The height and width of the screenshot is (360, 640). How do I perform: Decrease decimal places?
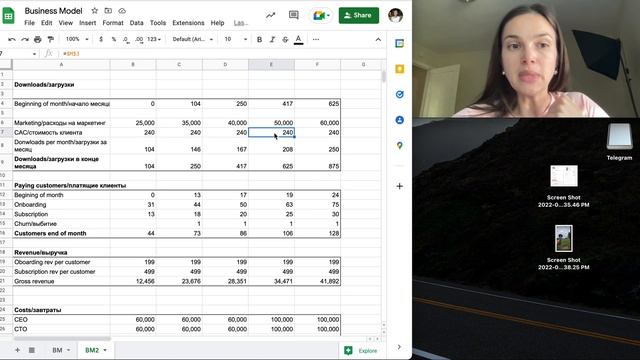pyautogui.click(x=126, y=40)
